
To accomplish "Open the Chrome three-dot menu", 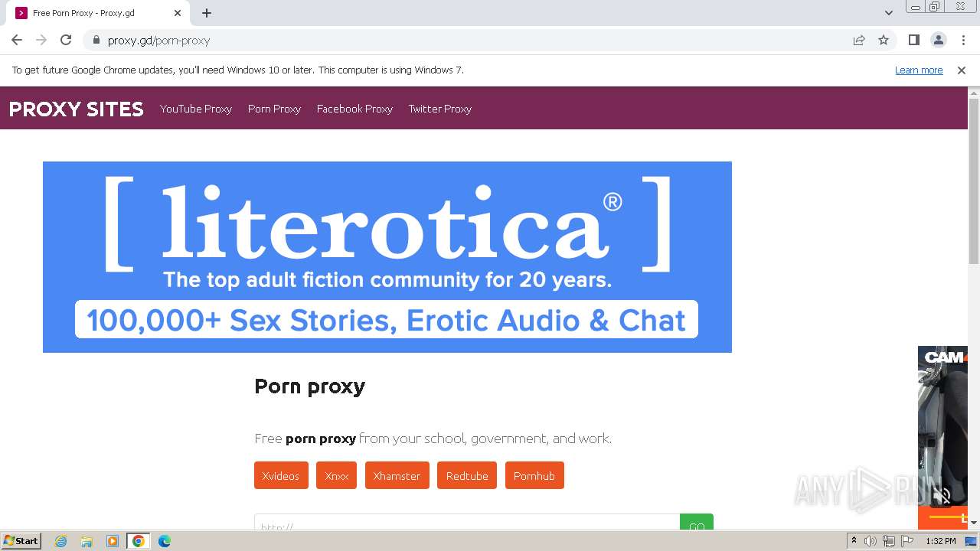I will pos(963,40).
